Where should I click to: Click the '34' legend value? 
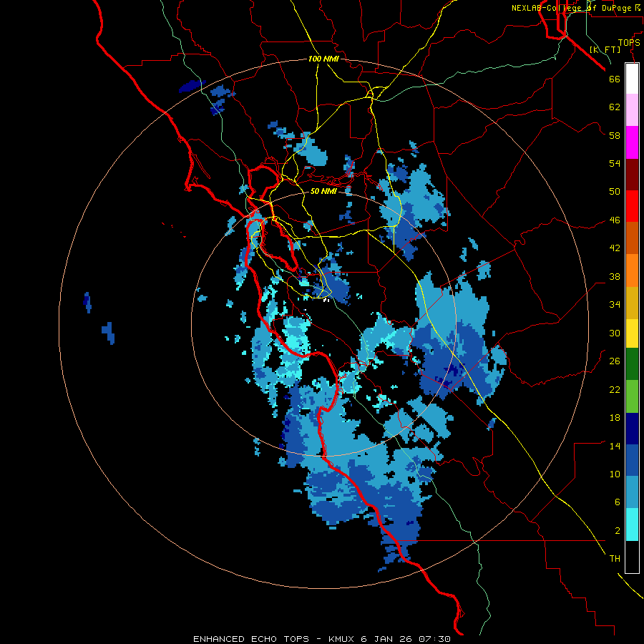pos(615,305)
